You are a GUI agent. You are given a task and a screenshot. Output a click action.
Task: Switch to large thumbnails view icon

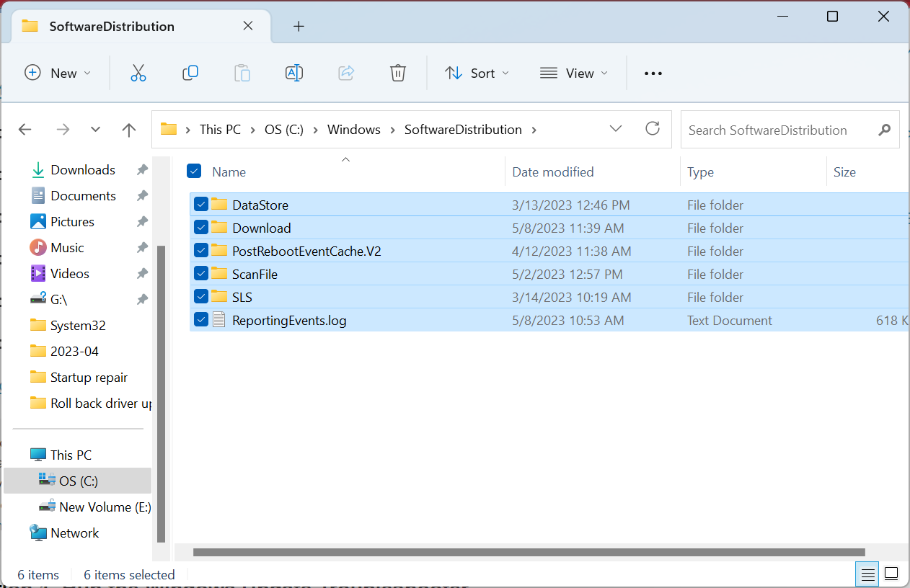click(x=891, y=574)
